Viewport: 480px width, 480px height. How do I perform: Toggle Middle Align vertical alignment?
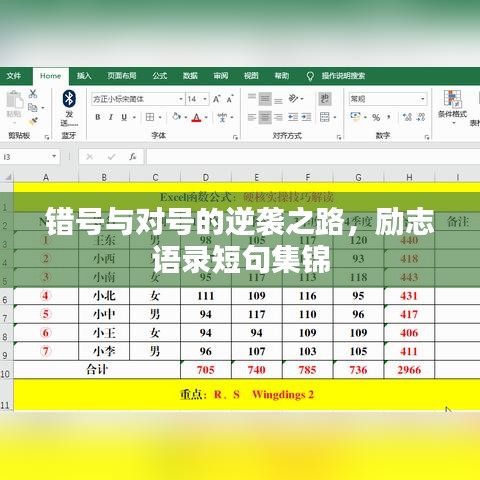[x=265, y=99]
